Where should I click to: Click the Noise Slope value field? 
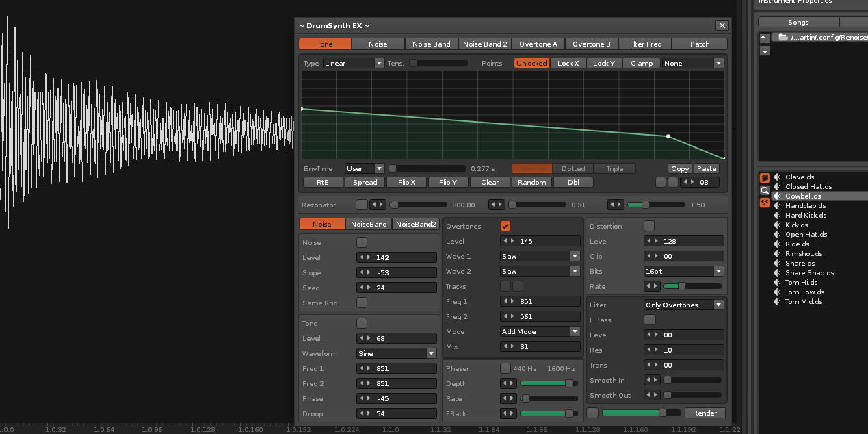click(397, 272)
